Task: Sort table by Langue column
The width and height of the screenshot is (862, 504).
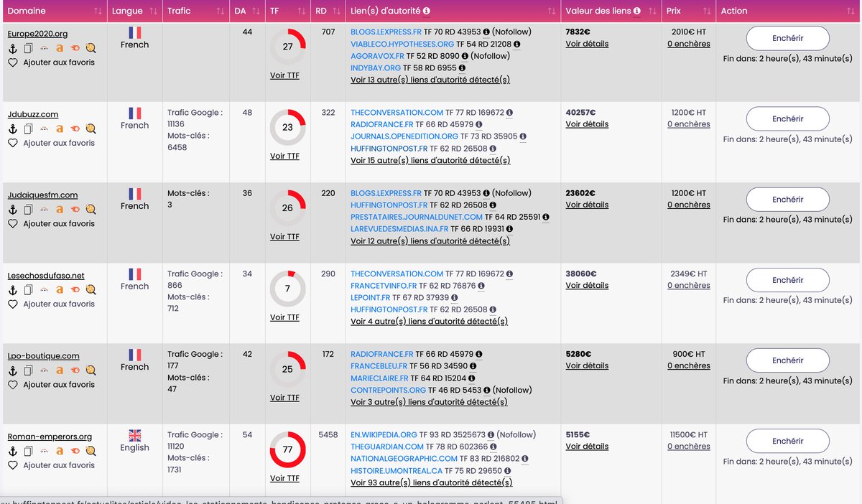Action: (x=152, y=11)
